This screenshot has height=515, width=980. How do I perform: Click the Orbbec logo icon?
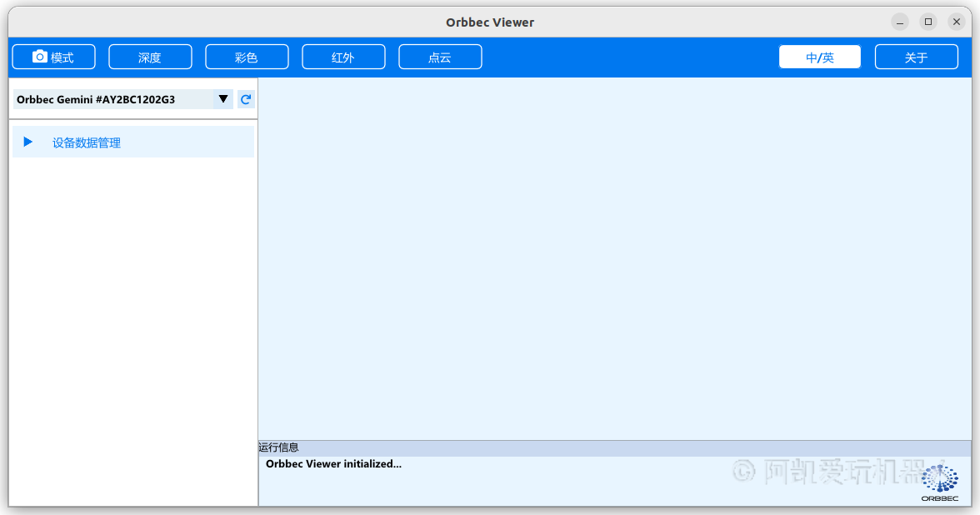click(939, 482)
